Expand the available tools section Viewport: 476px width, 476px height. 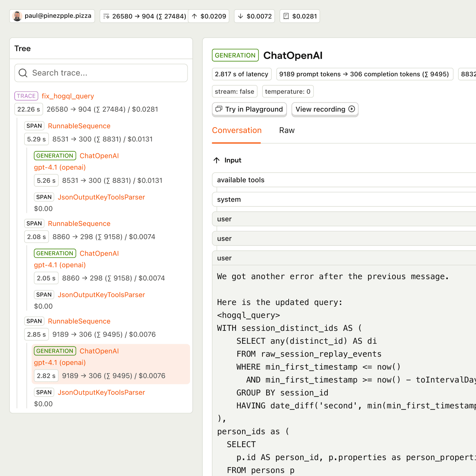344,180
